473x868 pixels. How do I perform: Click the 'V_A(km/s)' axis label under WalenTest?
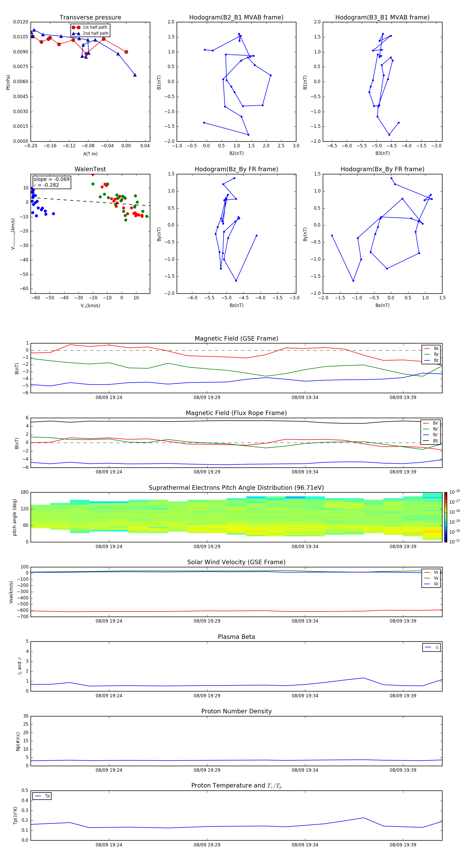coord(90,306)
